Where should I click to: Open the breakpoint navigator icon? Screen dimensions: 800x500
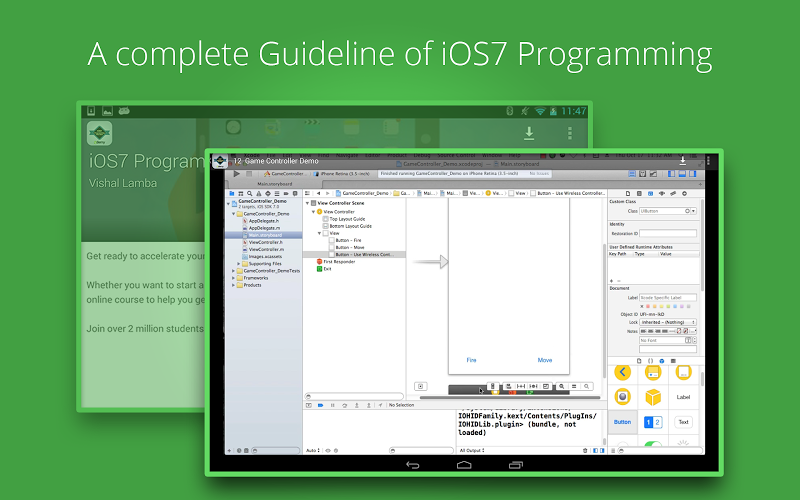click(x=286, y=193)
